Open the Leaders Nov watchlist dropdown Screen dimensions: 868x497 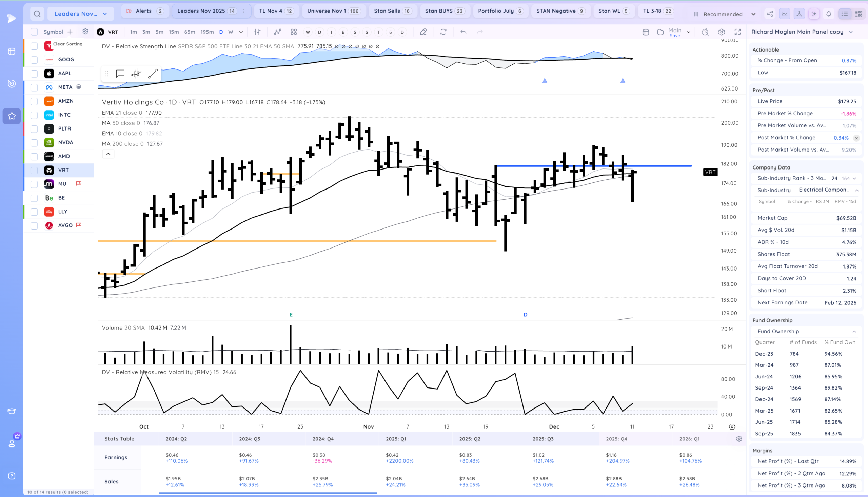coord(81,14)
